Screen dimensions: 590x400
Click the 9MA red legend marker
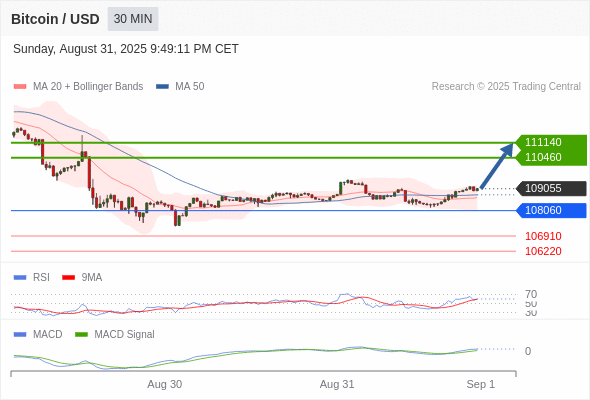(x=68, y=278)
